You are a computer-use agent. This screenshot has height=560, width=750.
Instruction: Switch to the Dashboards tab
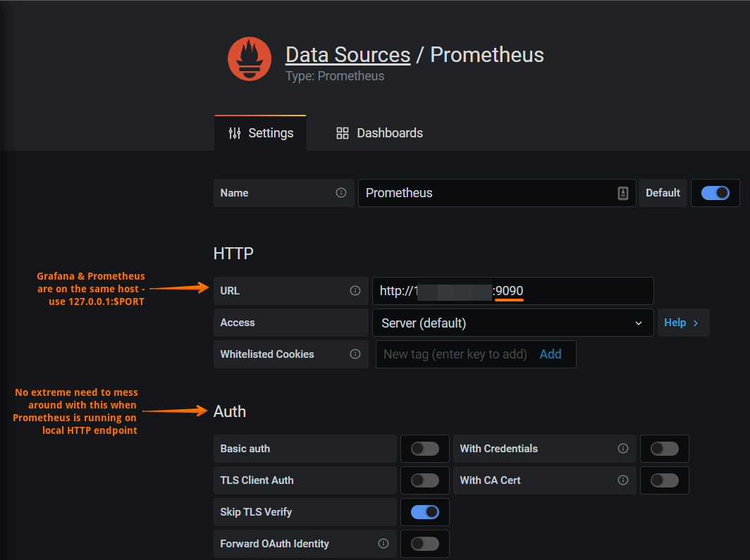tap(379, 133)
